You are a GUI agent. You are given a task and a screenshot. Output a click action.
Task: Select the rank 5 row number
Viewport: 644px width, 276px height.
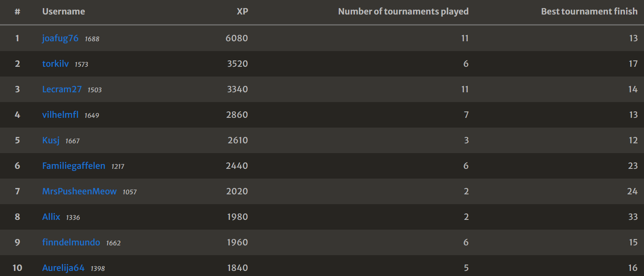point(17,140)
